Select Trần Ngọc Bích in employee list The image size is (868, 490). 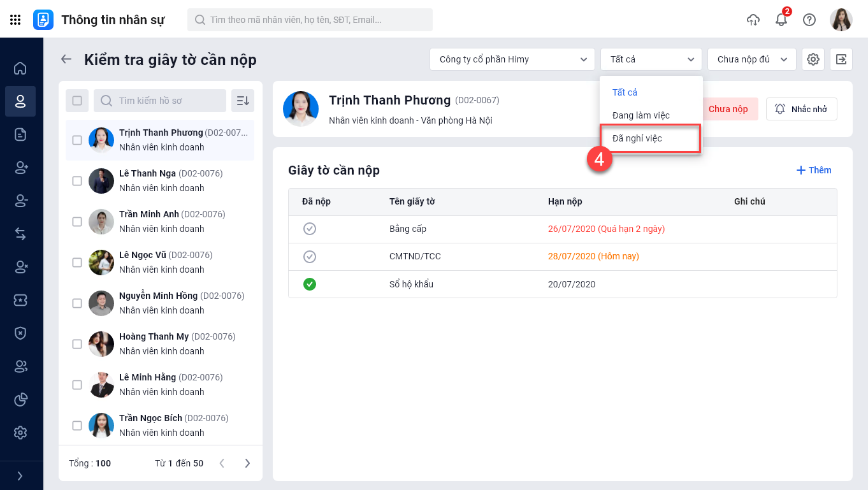click(x=160, y=426)
